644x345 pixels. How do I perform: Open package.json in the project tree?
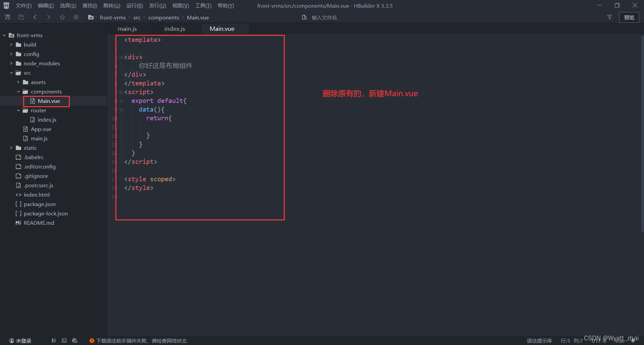tap(40, 204)
